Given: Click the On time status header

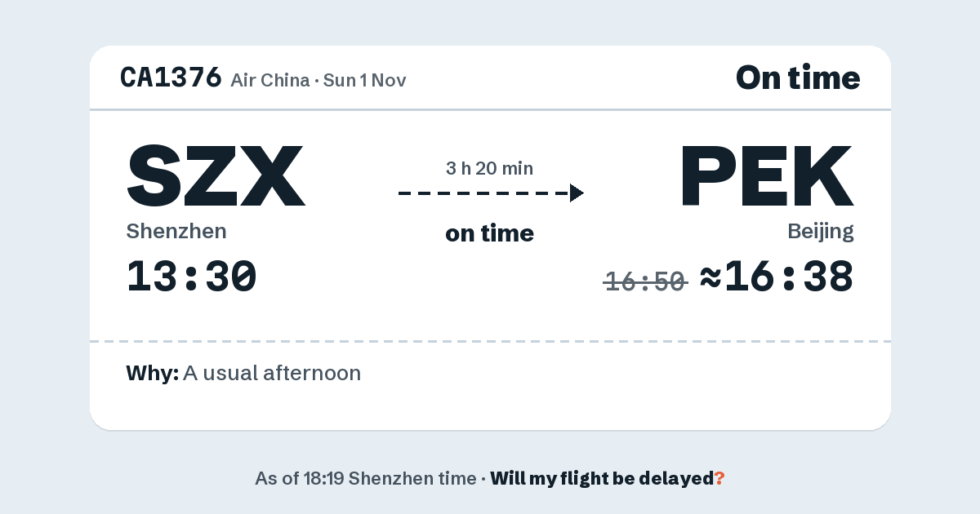Looking at the screenshot, I should point(798,78).
